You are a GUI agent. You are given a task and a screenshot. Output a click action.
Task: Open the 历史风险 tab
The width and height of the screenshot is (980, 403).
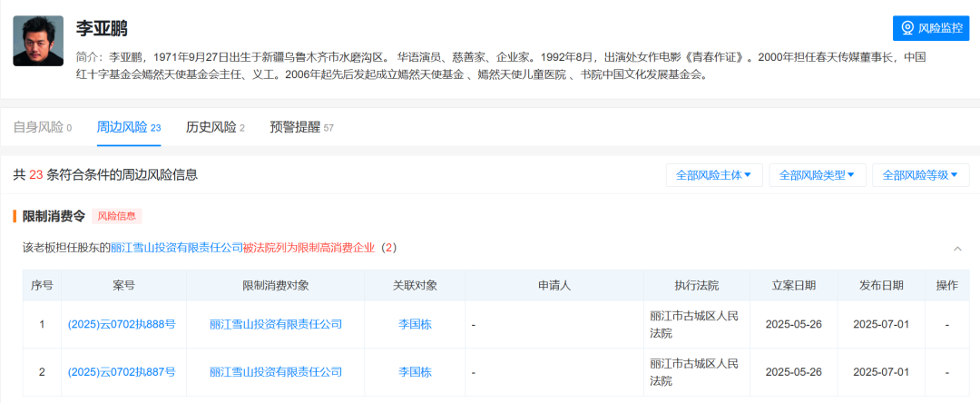(x=215, y=127)
